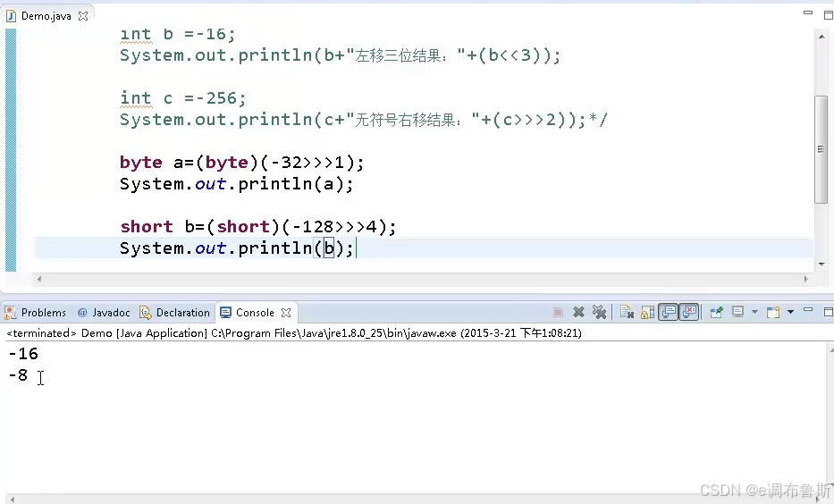
Task: Click the line byte a=(byte)(-32>>>1);
Action: click(242, 162)
